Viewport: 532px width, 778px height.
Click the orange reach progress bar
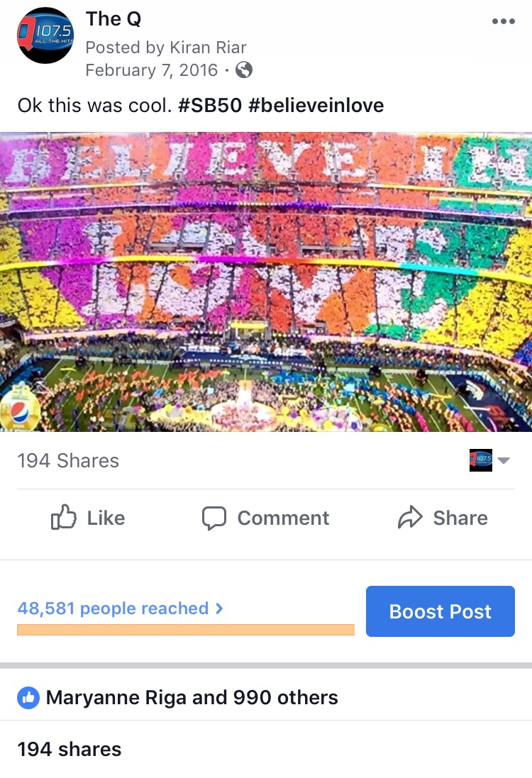click(x=185, y=630)
